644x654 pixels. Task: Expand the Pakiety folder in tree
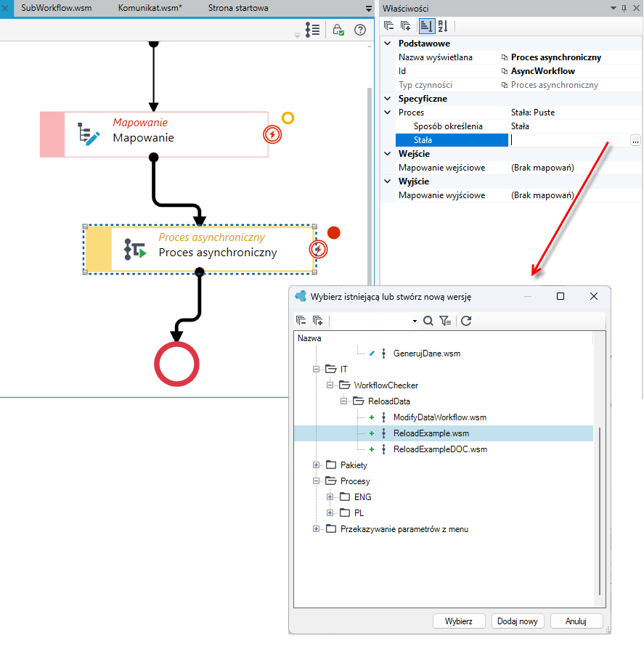coord(316,465)
